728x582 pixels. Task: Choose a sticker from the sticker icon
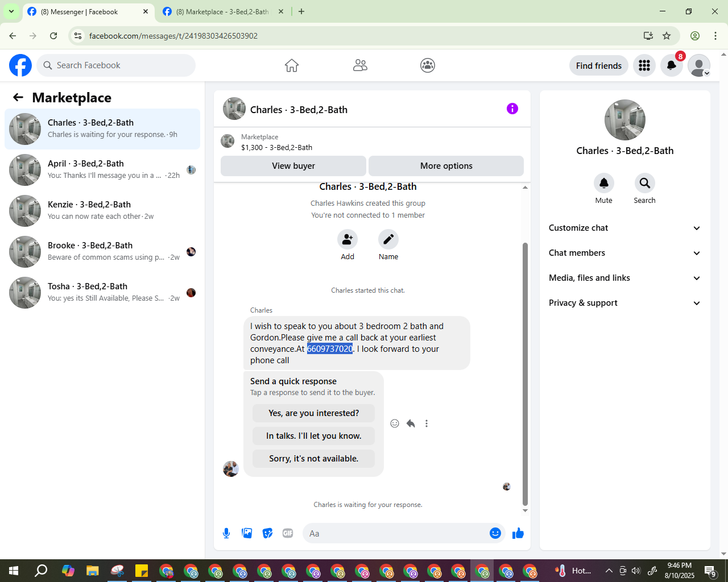(x=267, y=533)
